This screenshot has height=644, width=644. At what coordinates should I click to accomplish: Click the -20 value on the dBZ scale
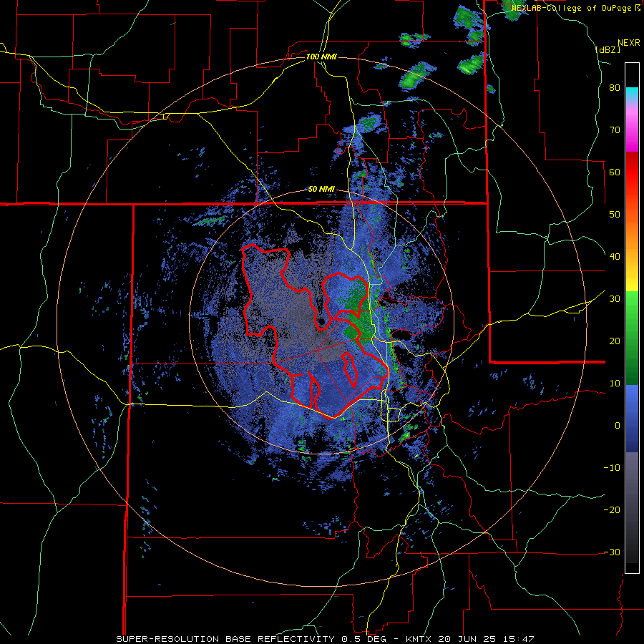pos(612,510)
